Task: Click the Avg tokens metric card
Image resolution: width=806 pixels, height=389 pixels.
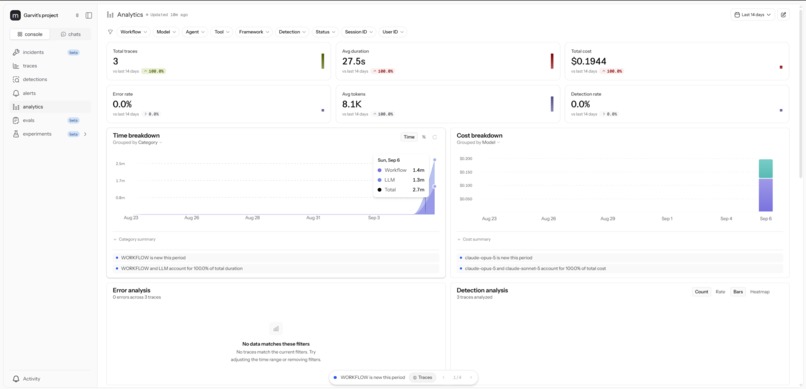Action: click(448, 104)
